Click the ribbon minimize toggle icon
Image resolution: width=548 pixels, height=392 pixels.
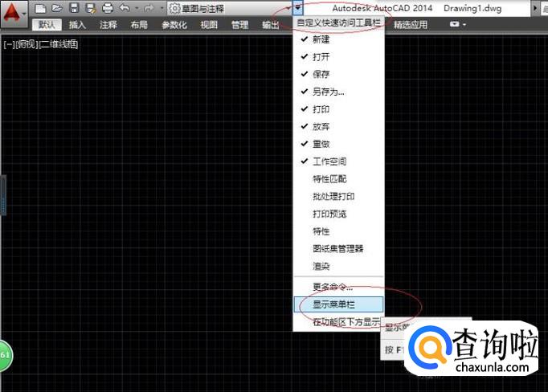point(454,24)
